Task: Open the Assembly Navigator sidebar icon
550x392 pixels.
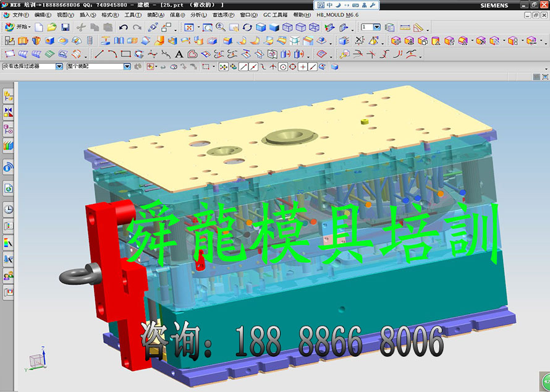Action: 9,112
